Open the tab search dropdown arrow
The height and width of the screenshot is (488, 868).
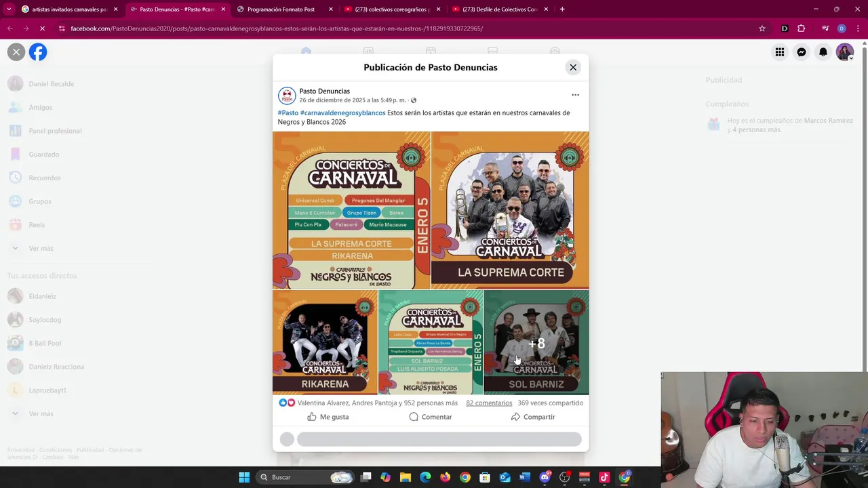[9, 9]
